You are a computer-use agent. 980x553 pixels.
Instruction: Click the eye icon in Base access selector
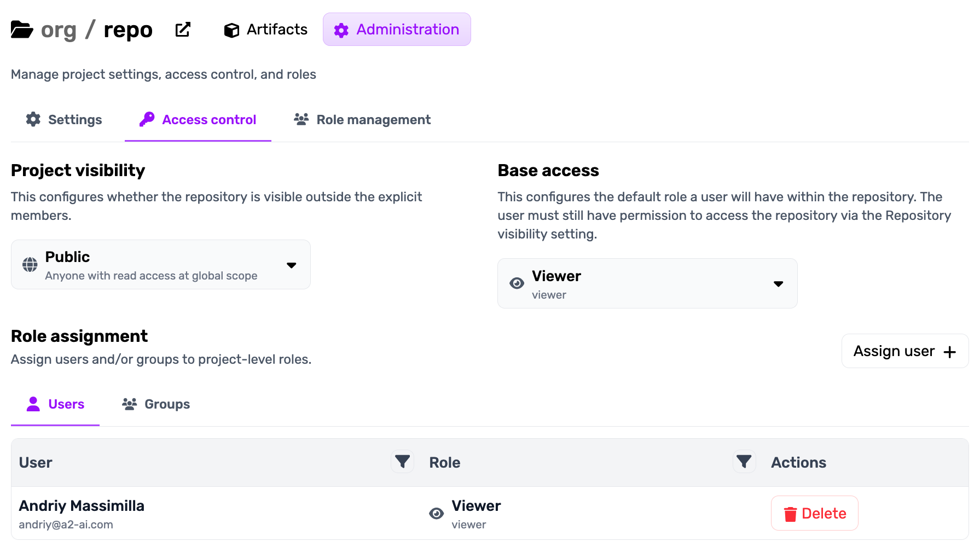[x=517, y=283]
